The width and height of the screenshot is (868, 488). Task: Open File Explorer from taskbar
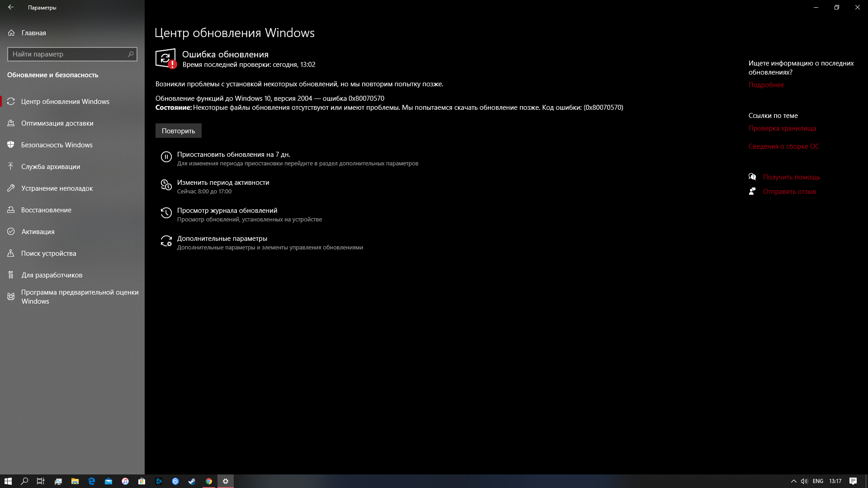click(75, 481)
